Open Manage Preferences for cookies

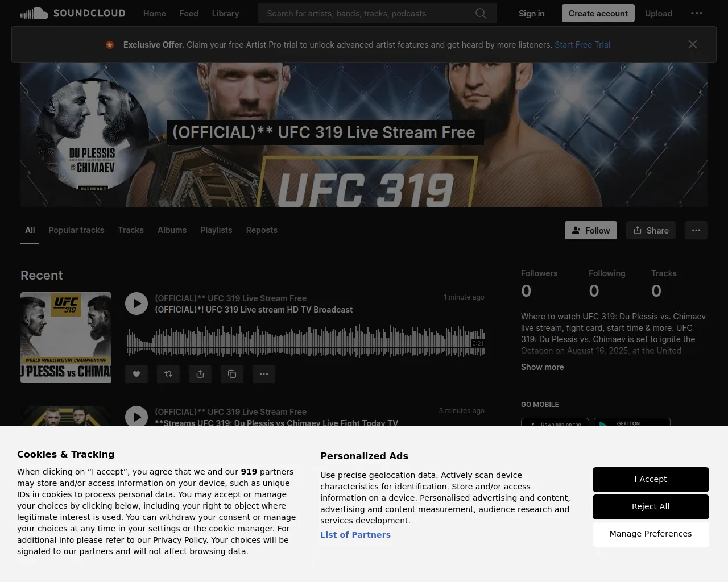tap(651, 534)
